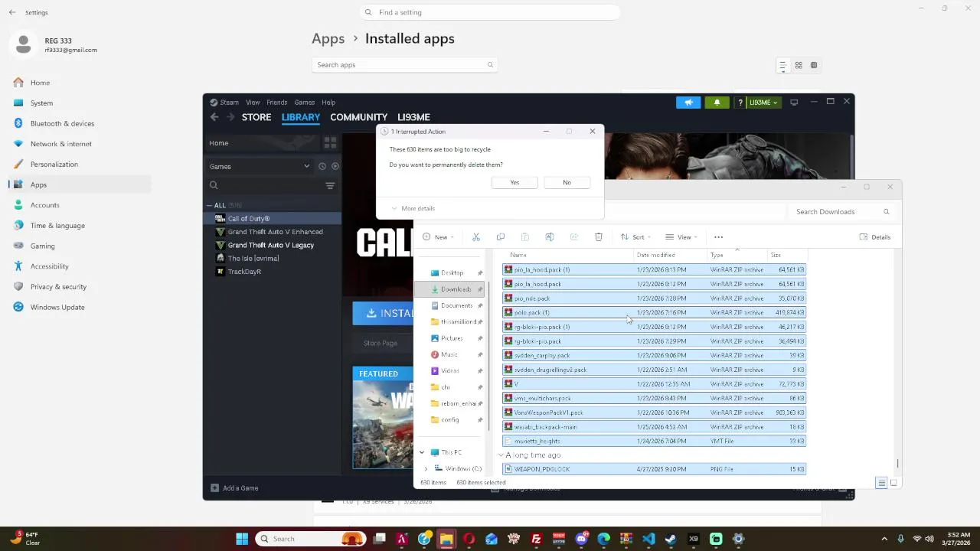
Task: Click Copy icon in File Explorer toolbar
Action: pyautogui.click(x=501, y=237)
